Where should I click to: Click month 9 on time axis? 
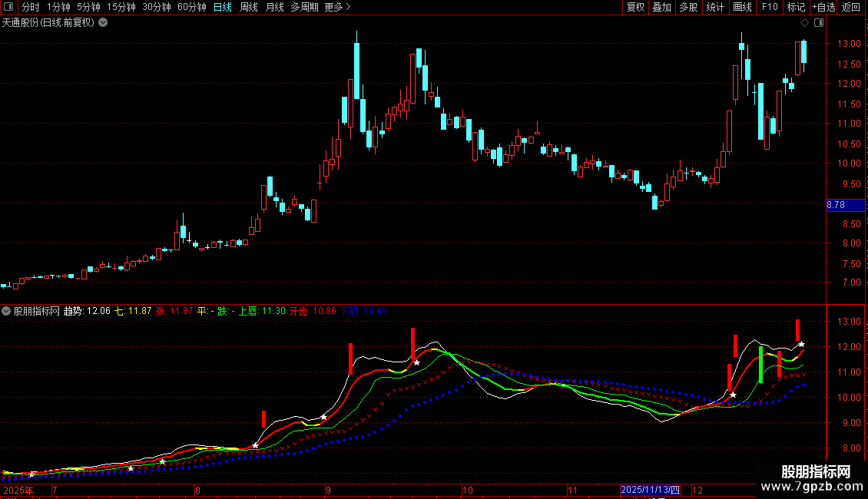pos(328,491)
